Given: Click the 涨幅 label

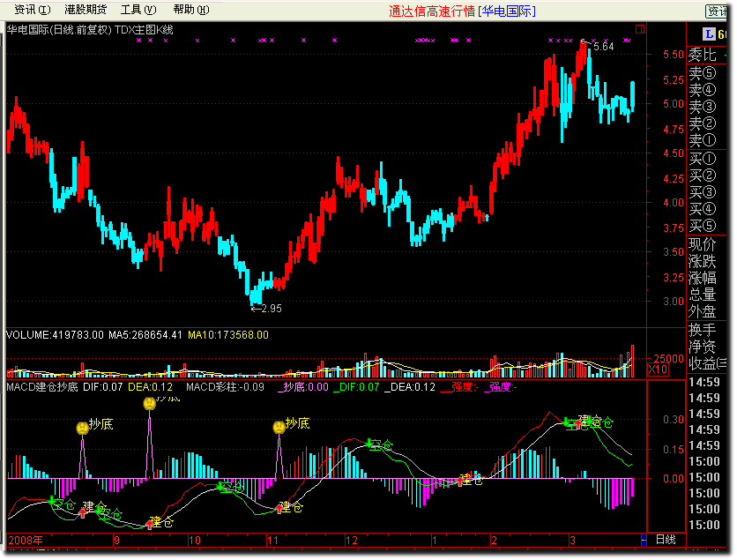Looking at the screenshot, I should point(703,278).
